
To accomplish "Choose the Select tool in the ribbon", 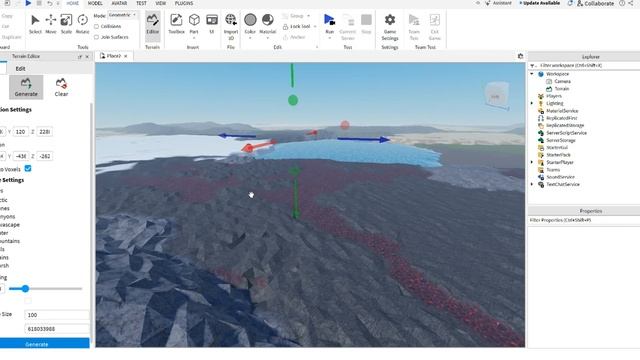I will pyautogui.click(x=35, y=24).
